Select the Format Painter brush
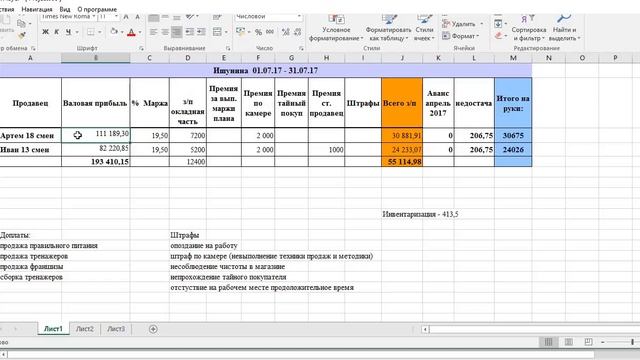The image size is (640, 360). tap(22, 36)
